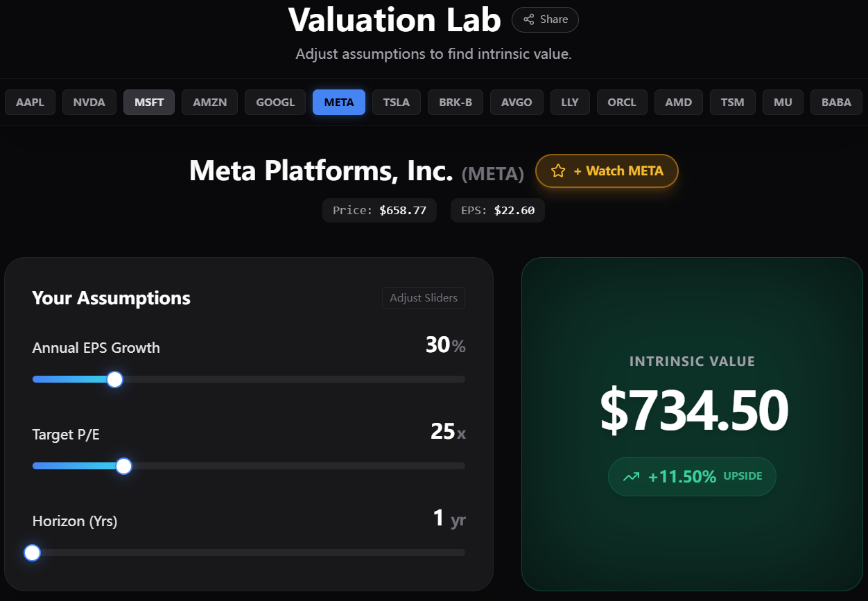
Task: Click the 30% EPS growth value
Action: [445, 345]
